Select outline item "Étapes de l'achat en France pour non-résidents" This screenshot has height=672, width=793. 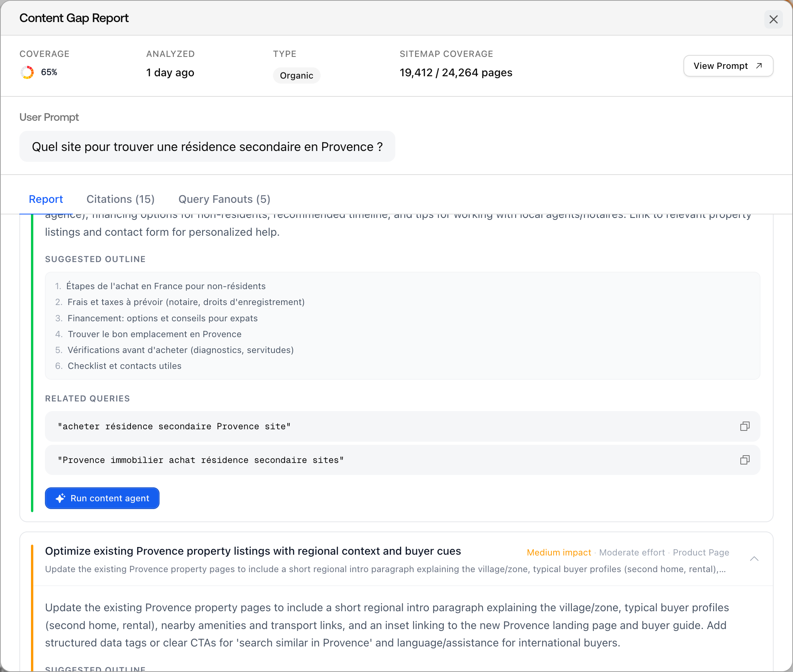coord(166,286)
